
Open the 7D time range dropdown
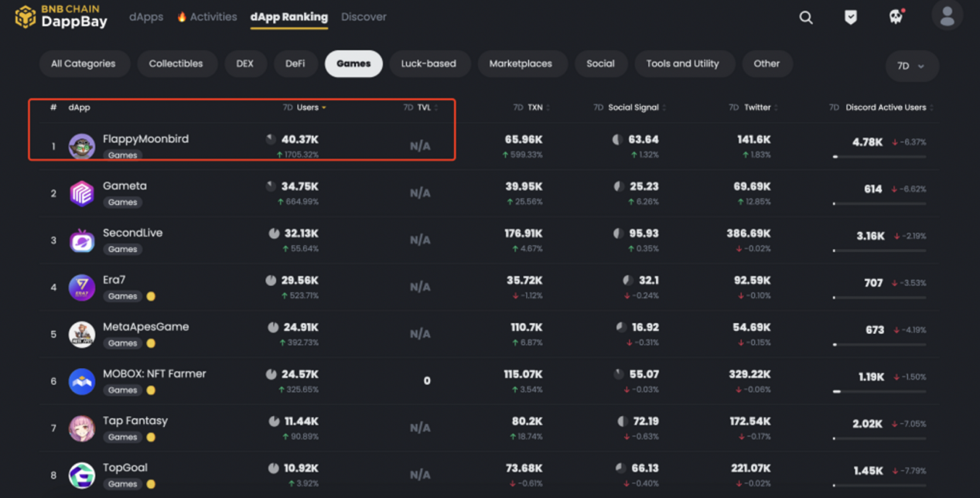point(911,67)
